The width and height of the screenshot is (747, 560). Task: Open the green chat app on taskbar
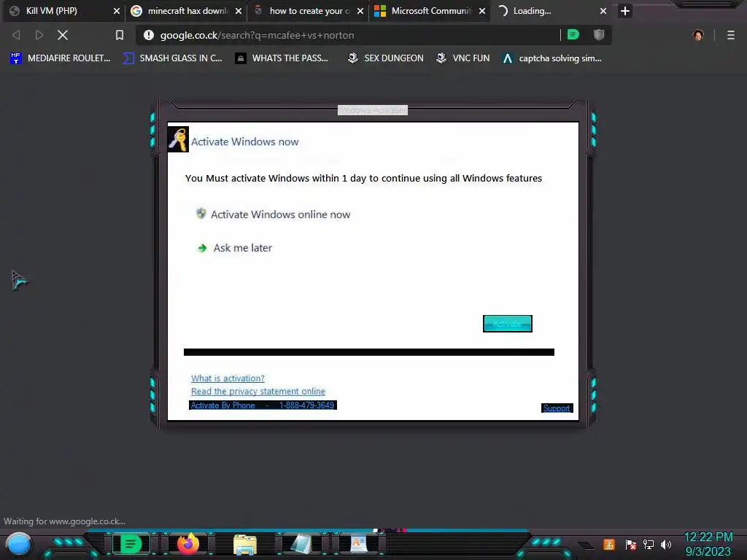131,544
